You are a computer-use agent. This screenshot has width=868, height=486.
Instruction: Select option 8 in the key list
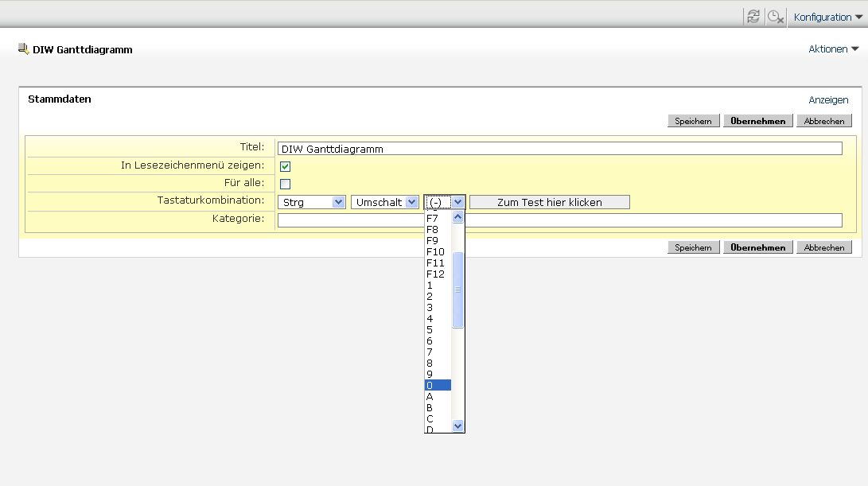[438, 364]
